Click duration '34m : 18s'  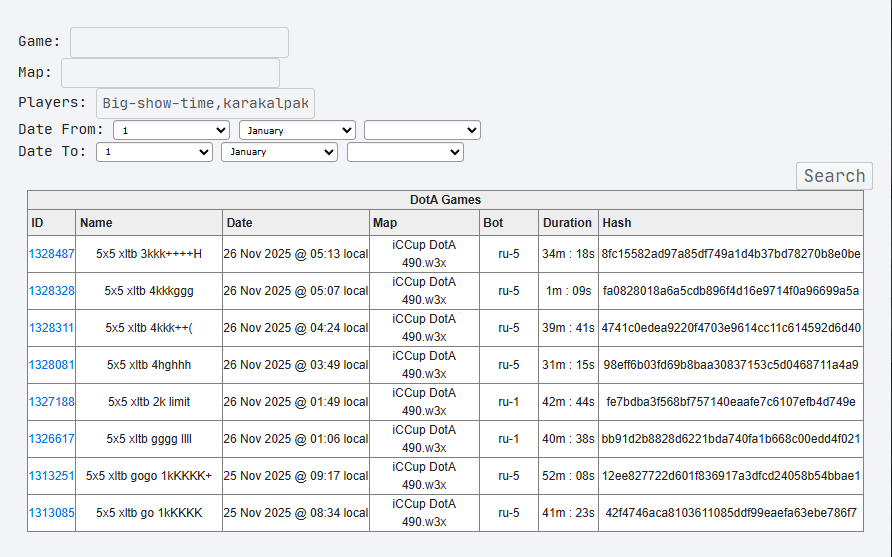point(568,254)
